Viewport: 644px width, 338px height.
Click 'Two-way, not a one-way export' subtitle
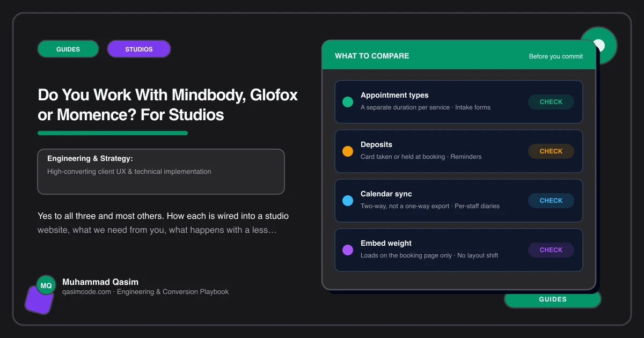[x=405, y=206]
